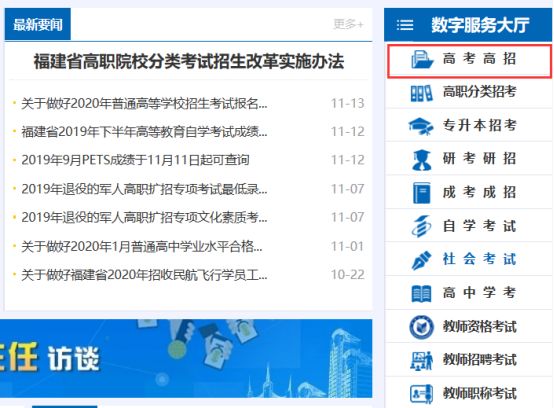Screen dimensions: 554x408
Task: Click the 高中学考 open book icon
Action: (421, 294)
